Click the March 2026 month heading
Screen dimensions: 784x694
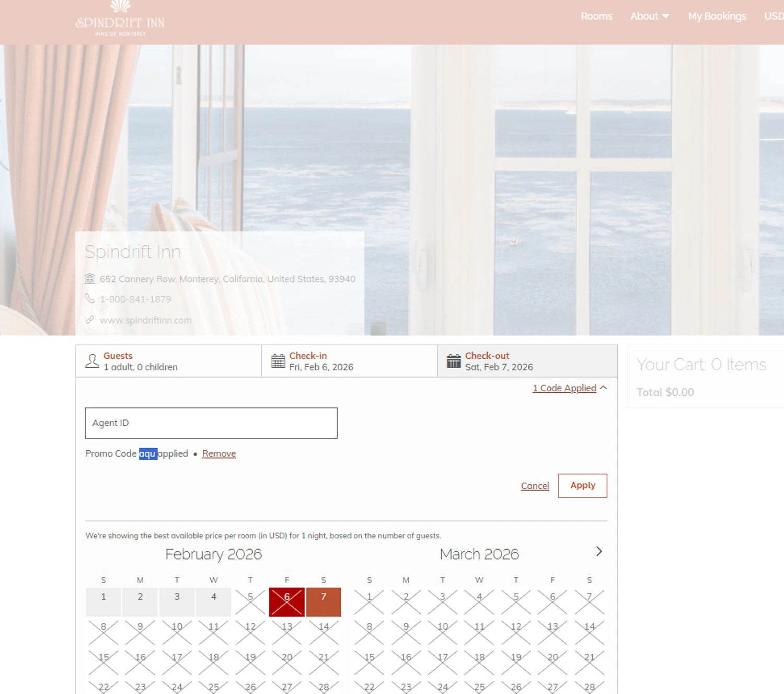tap(479, 554)
